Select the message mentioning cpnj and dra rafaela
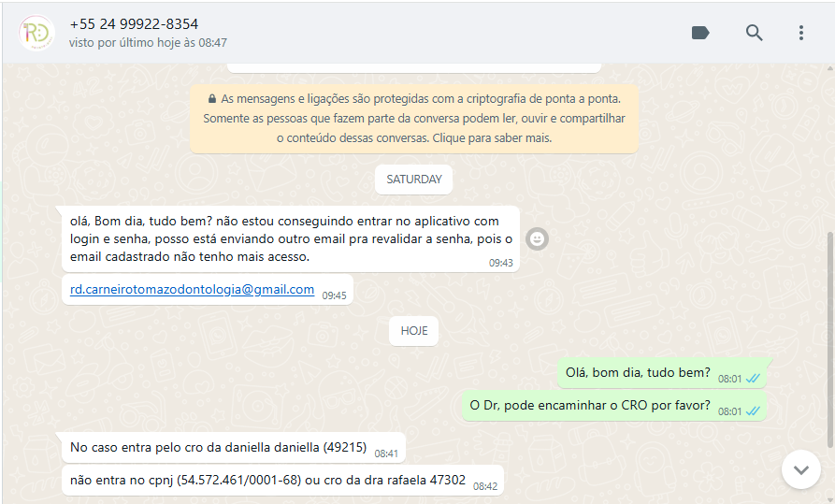Image resolution: width=835 pixels, height=504 pixels. pos(282,481)
